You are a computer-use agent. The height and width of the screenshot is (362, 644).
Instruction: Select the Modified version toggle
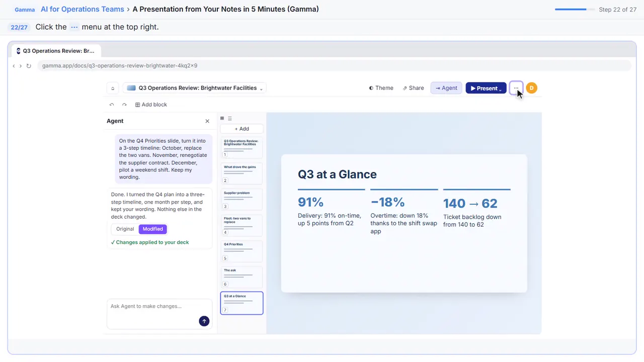[x=153, y=229]
